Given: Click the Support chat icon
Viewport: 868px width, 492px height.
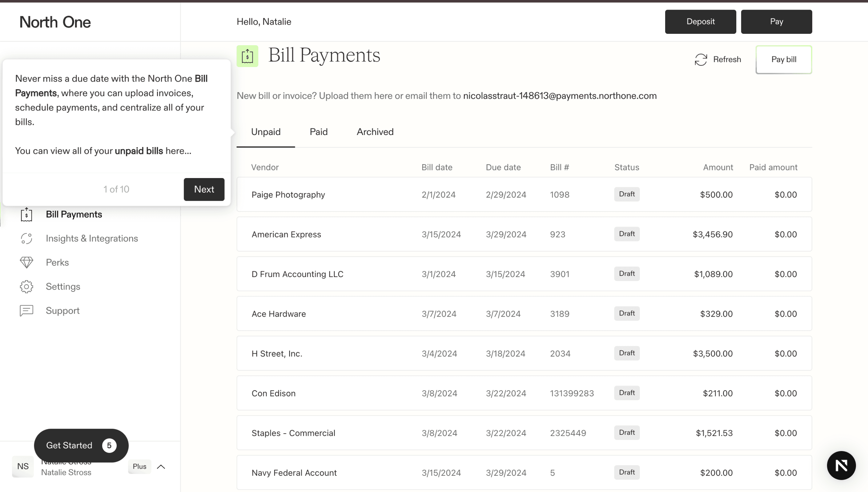Looking at the screenshot, I should point(26,311).
